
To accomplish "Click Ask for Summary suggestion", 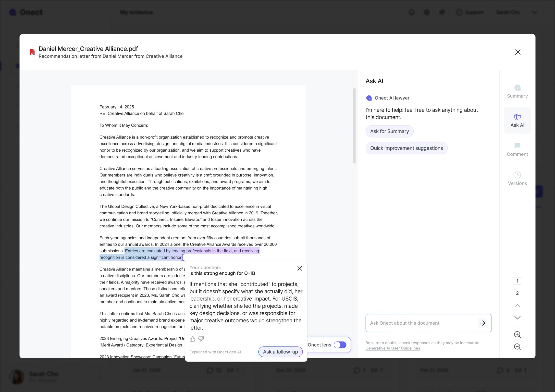I will click(x=389, y=131).
